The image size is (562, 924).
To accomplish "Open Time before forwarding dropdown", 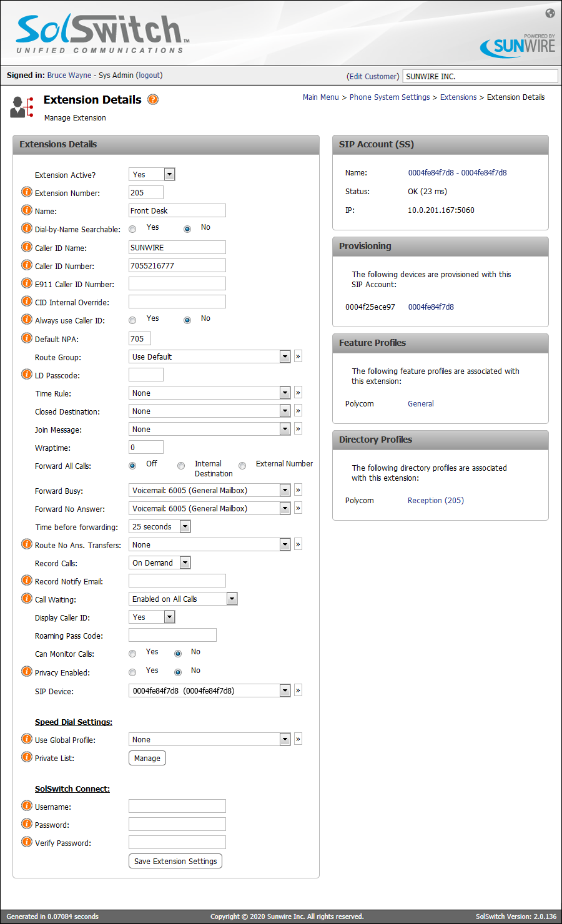I will click(x=160, y=526).
